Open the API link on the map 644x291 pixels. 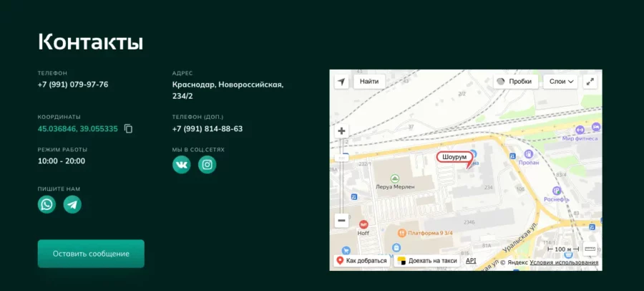pyautogui.click(x=471, y=261)
